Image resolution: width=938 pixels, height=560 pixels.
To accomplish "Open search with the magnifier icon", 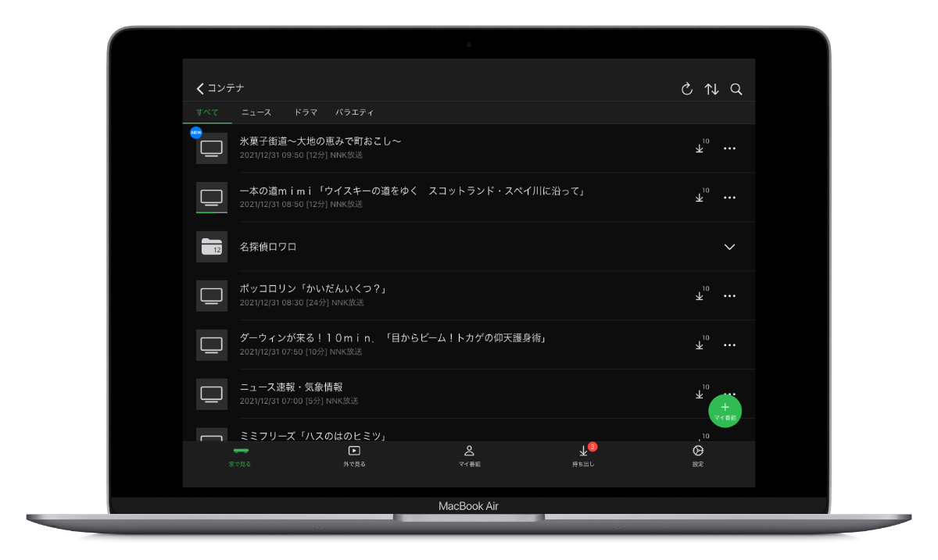I will click(736, 89).
